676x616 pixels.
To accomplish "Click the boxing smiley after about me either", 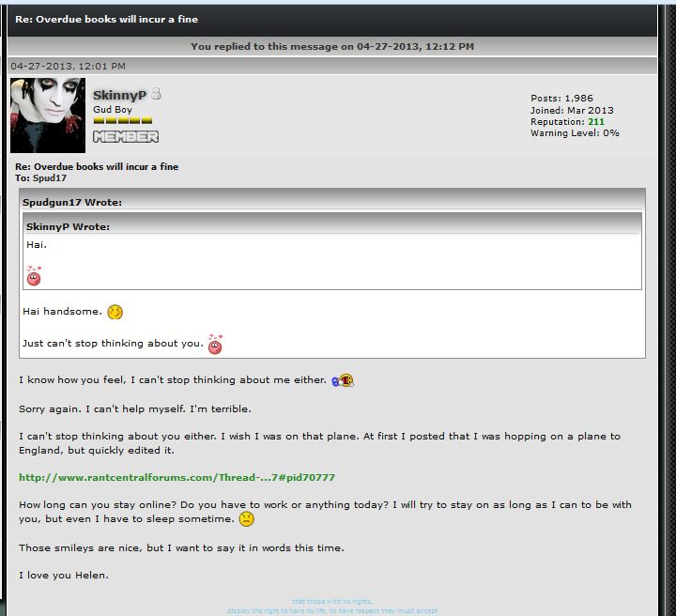I will (x=343, y=380).
